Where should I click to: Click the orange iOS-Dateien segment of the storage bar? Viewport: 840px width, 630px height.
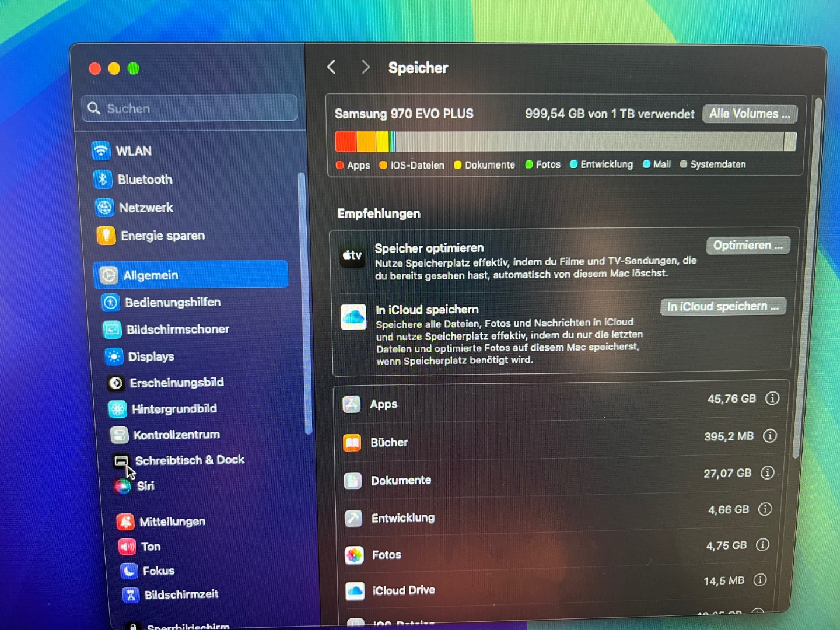[366, 142]
